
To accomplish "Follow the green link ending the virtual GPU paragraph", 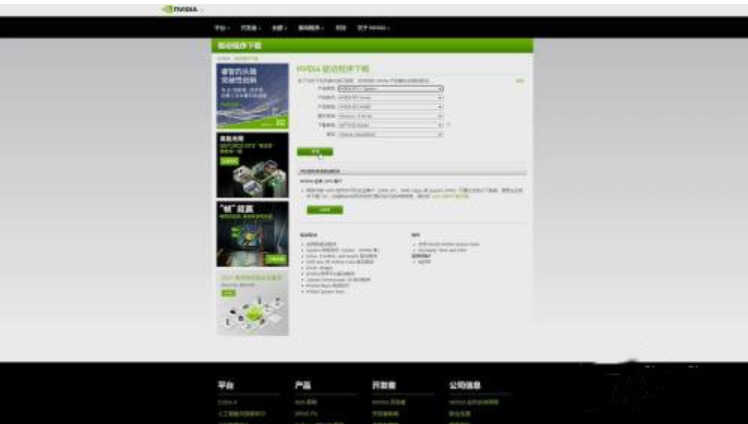I will point(450,196).
